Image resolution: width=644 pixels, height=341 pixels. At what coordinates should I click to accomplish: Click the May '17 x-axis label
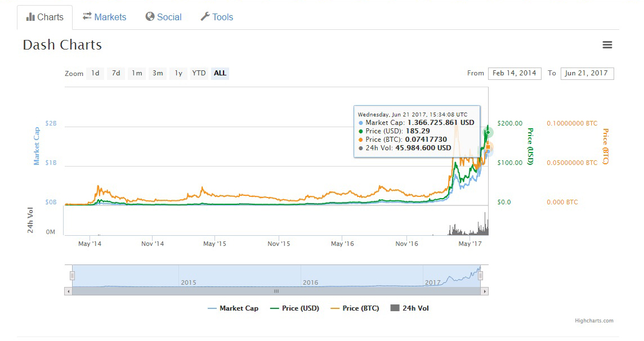(470, 244)
